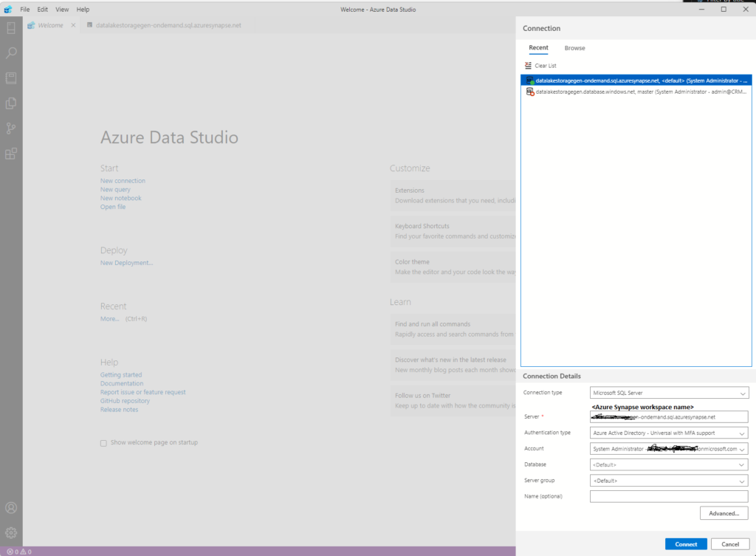Screen dimensions: 756x556
Task: Open the Accounts icon in activity bar
Action: (x=11, y=508)
